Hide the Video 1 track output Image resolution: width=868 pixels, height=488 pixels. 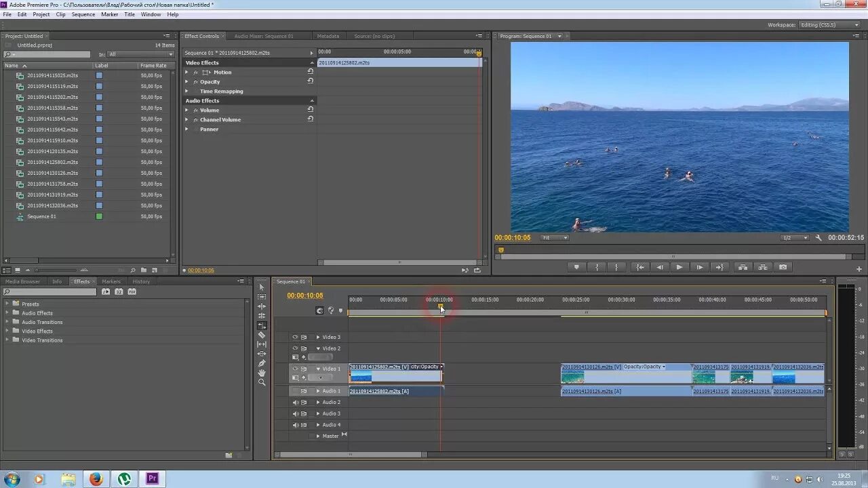tap(295, 369)
